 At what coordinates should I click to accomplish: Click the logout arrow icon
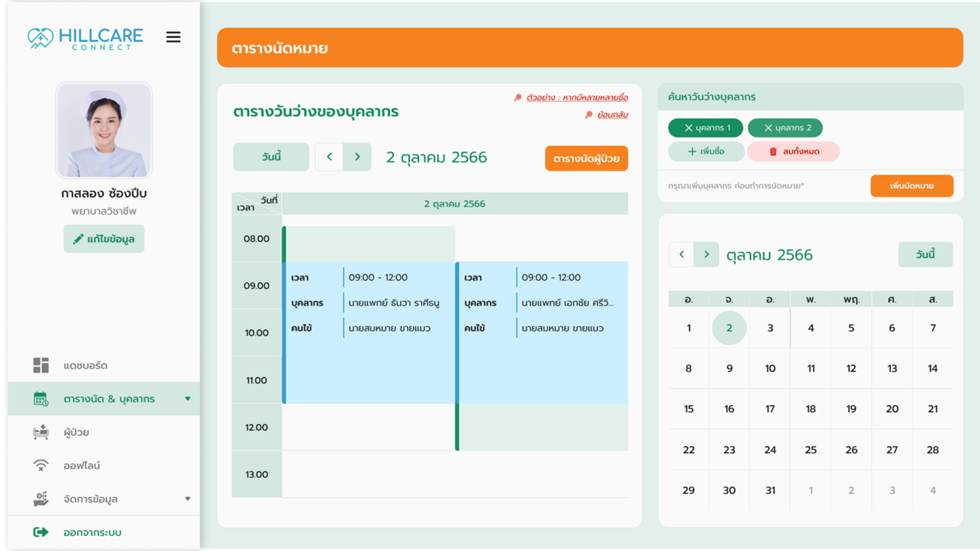tap(41, 532)
